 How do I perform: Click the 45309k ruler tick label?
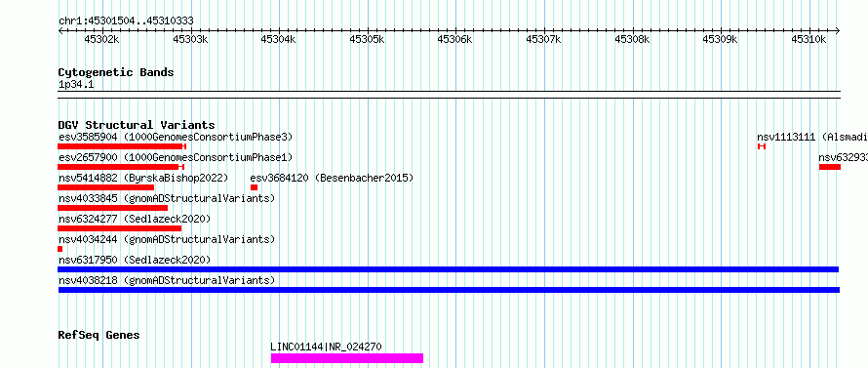(x=721, y=39)
